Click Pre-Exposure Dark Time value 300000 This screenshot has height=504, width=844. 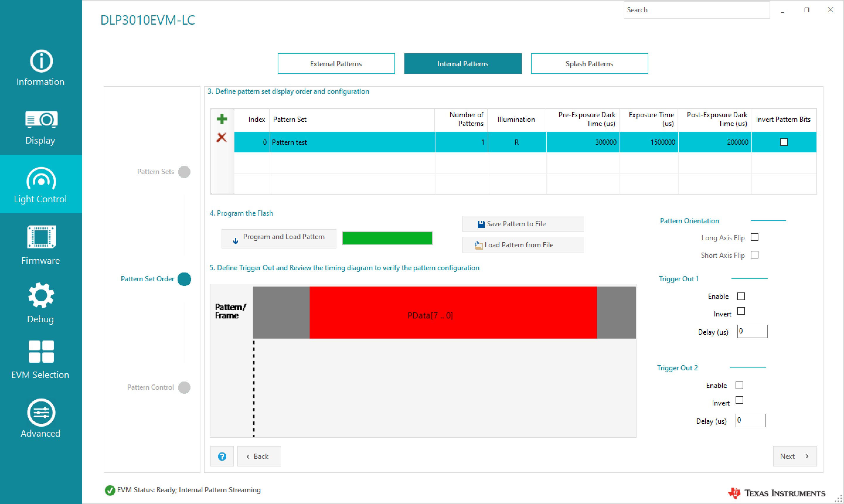point(583,142)
